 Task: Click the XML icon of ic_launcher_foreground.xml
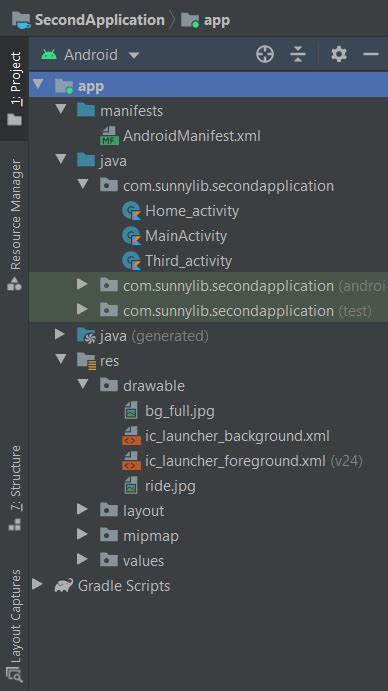click(131, 461)
